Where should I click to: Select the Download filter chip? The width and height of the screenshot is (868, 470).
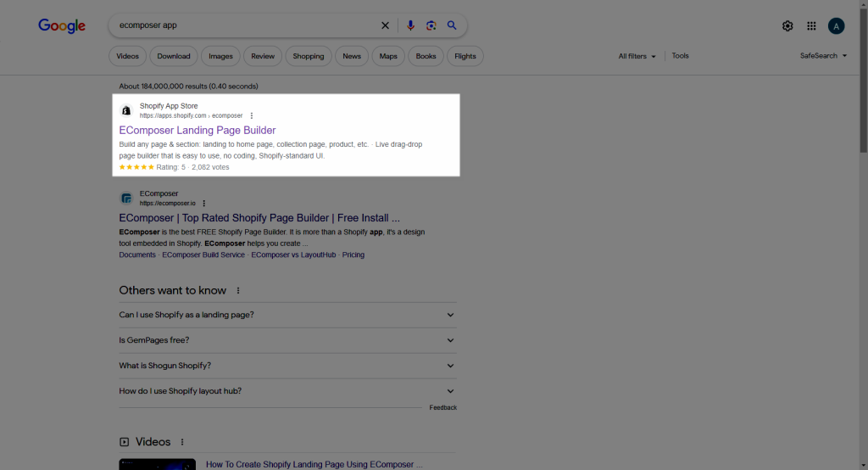[x=173, y=56]
